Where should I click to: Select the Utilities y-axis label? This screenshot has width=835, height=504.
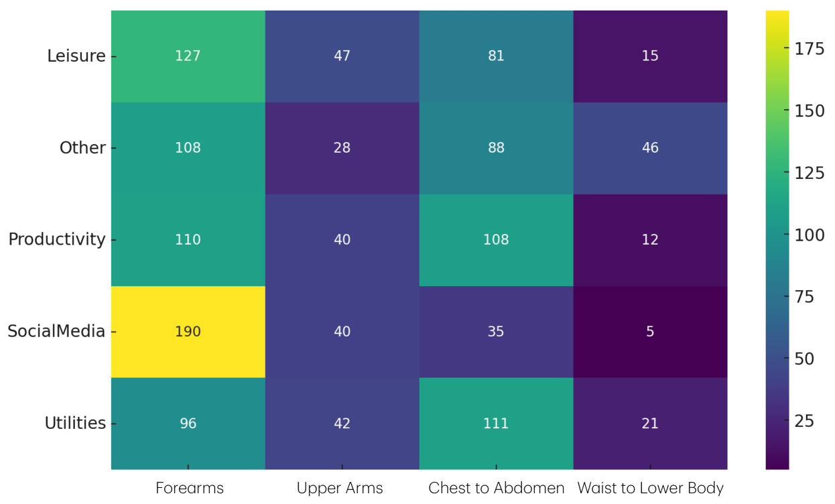(x=75, y=424)
